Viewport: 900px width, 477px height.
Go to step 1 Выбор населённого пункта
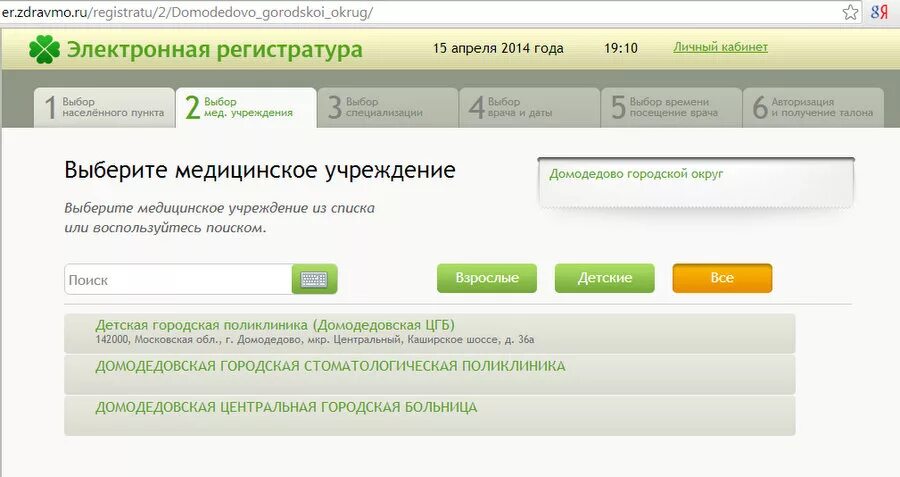point(104,107)
